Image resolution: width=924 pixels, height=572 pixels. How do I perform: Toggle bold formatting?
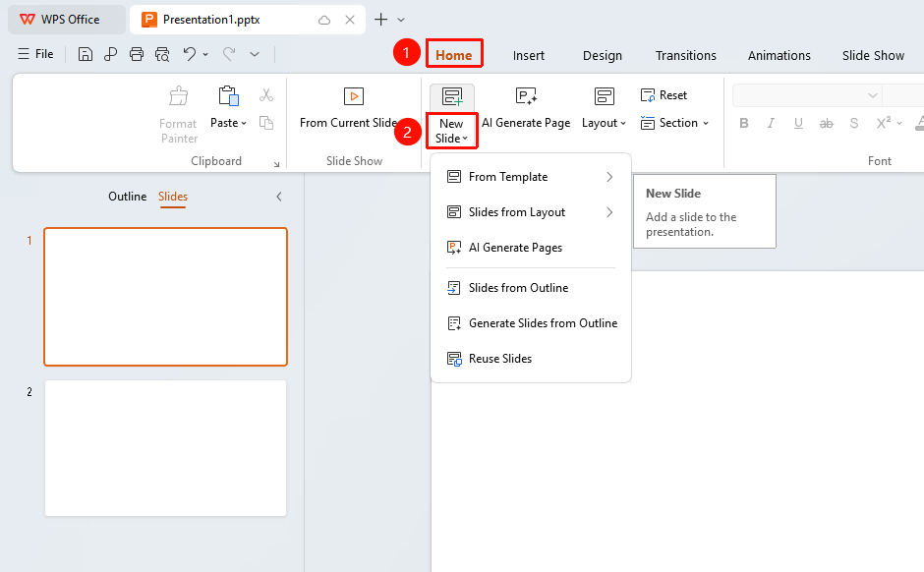coord(744,123)
